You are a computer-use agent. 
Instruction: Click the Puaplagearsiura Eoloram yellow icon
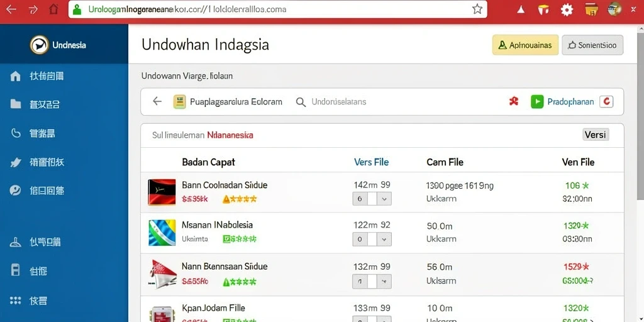[179, 101]
